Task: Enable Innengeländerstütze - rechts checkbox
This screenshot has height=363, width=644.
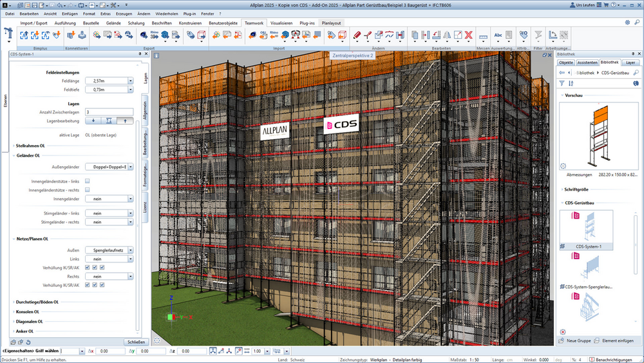Action: click(87, 190)
